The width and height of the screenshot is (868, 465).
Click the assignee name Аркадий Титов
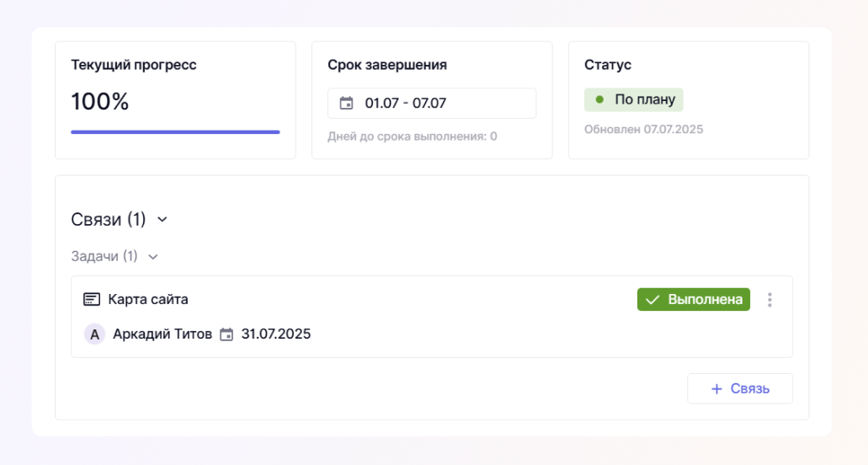click(162, 334)
